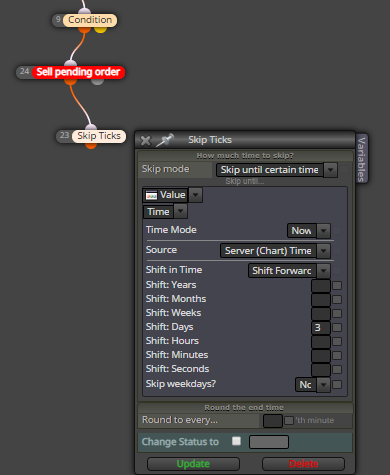Click the Shift: Days field showing 3
The image size is (390, 475).
point(321,328)
